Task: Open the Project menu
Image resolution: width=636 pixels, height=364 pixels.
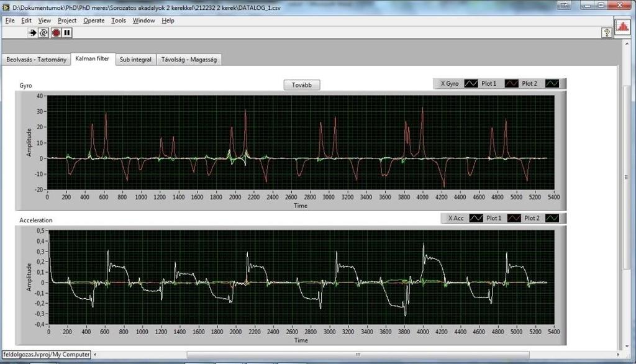Action: pyautogui.click(x=67, y=20)
